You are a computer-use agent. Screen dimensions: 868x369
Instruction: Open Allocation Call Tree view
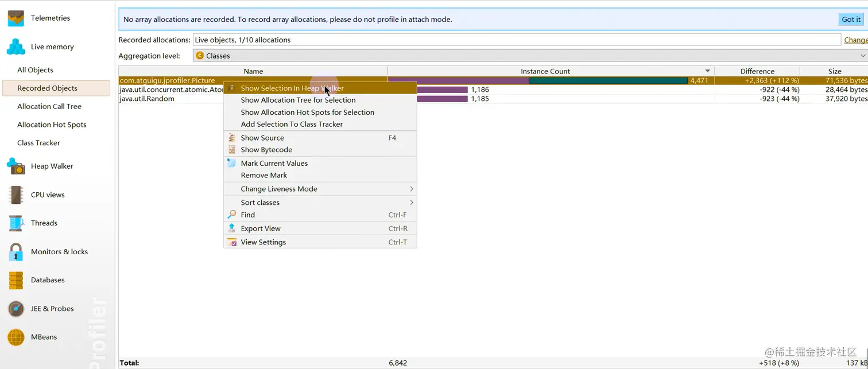click(x=49, y=107)
